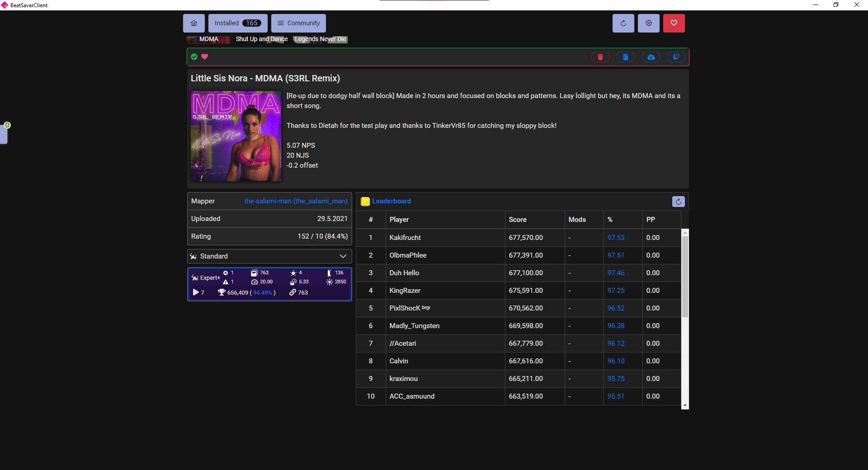Click the play count triangle icon

pyautogui.click(x=196, y=292)
